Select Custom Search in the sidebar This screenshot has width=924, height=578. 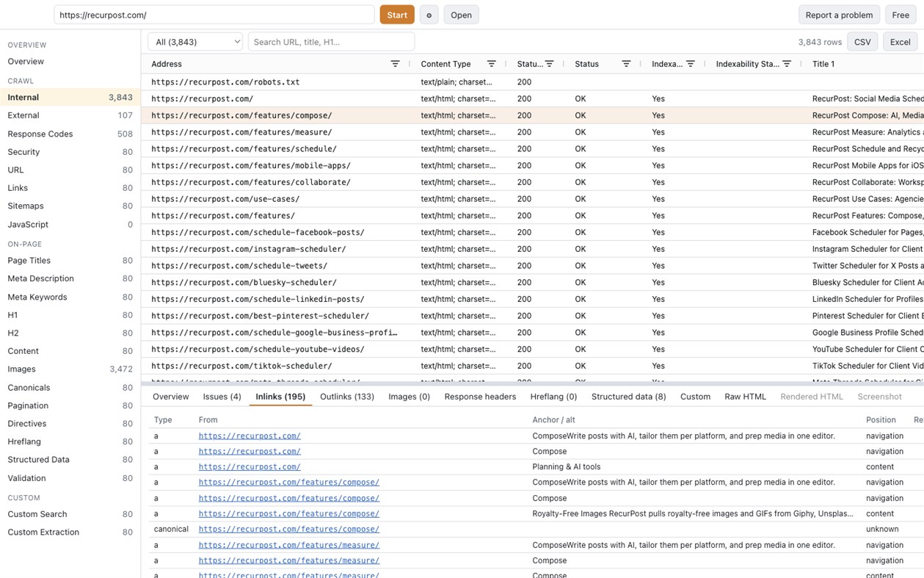pyautogui.click(x=70, y=514)
